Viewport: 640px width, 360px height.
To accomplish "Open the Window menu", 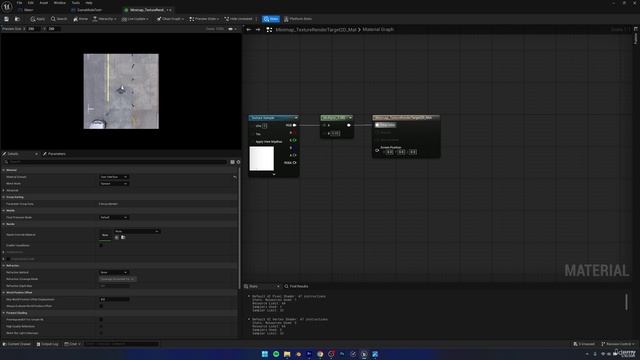I will coord(60,3).
